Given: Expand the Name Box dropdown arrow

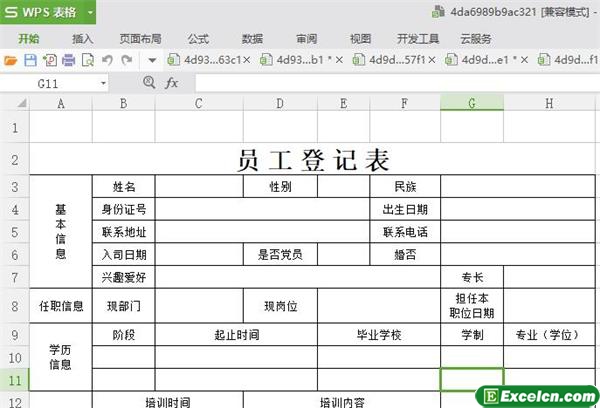Looking at the screenshot, I should [x=103, y=83].
